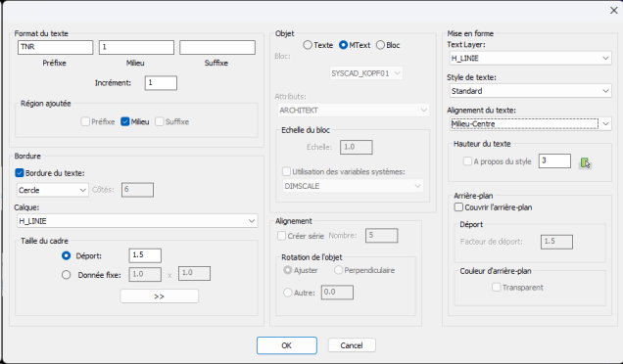Screen dimensions: 623x364
Task: Open the Calque H_LINIE dropdown
Action: (x=137, y=221)
